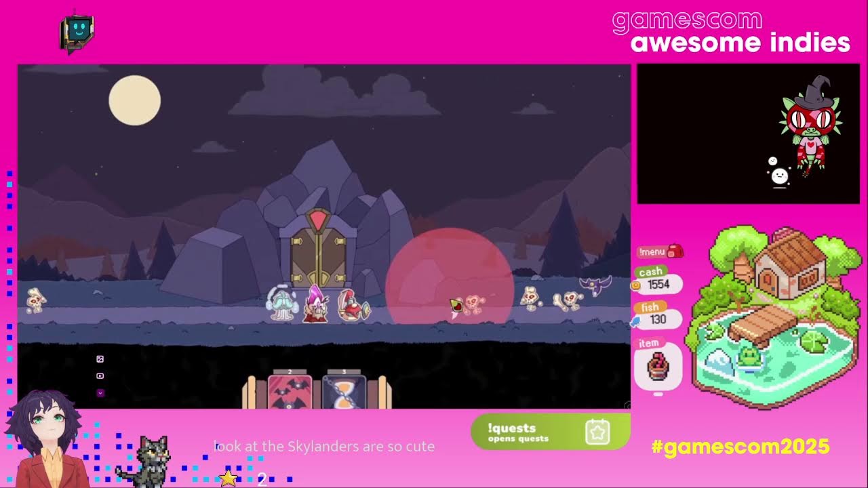Click the full moon in the sky
Screen dimensions: 868x488
[135, 100]
